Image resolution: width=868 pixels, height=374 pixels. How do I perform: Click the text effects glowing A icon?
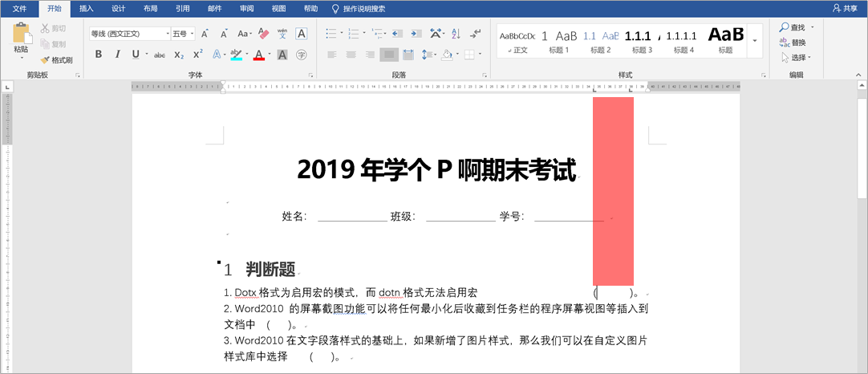pyautogui.click(x=217, y=55)
